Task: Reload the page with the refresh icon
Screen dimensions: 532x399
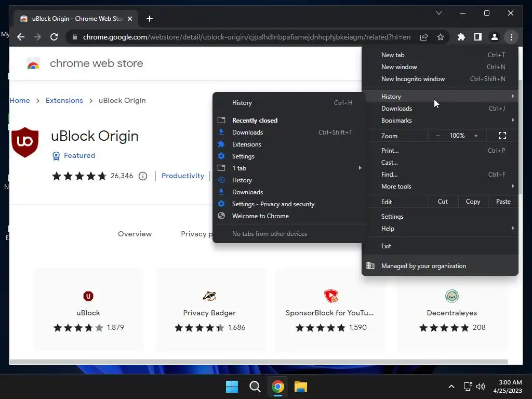Action: [54, 37]
